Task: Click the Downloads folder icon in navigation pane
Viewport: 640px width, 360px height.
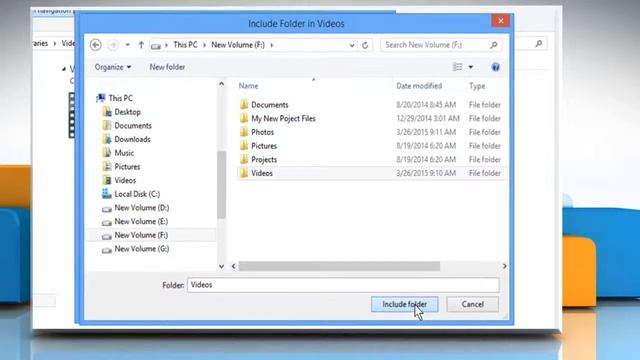Action: click(x=107, y=139)
